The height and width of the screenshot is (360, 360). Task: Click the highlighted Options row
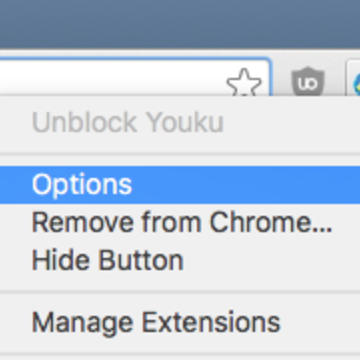click(180, 185)
